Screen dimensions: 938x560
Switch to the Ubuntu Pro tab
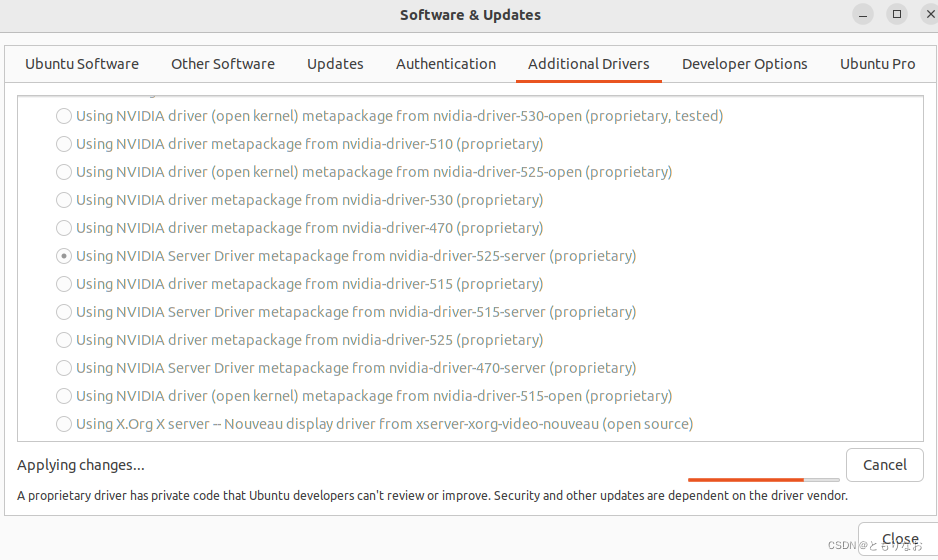point(877,64)
